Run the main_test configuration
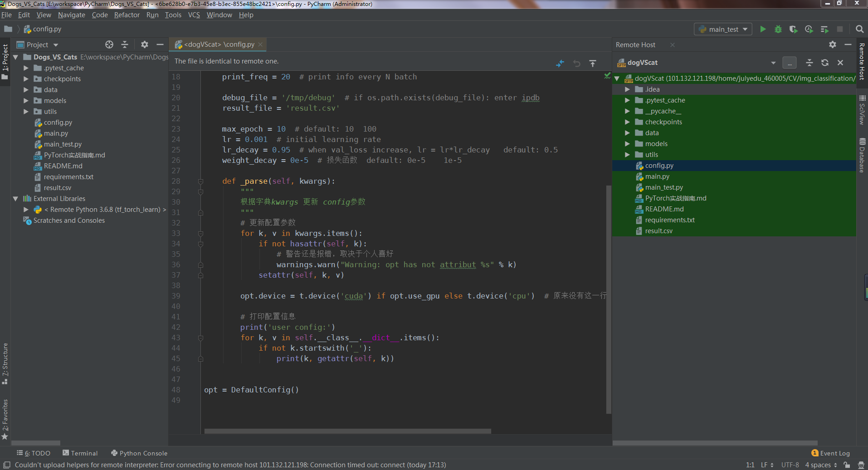 point(763,29)
